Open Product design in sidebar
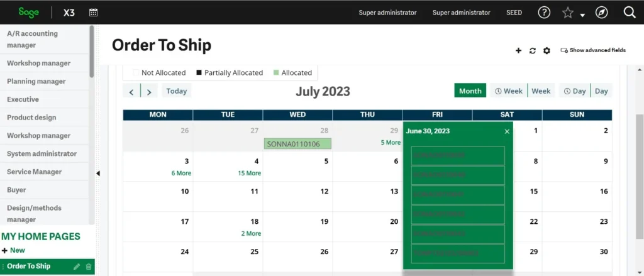This screenshot has width=644, height=276. pyautogui.click(x=45, y=118)
